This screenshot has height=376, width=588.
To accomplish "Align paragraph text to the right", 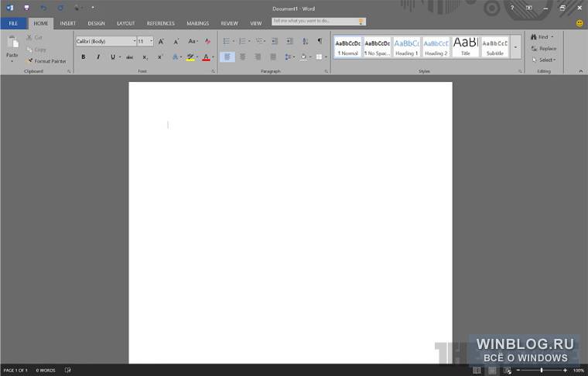I will pyautogui.click(x=258, y=57).
